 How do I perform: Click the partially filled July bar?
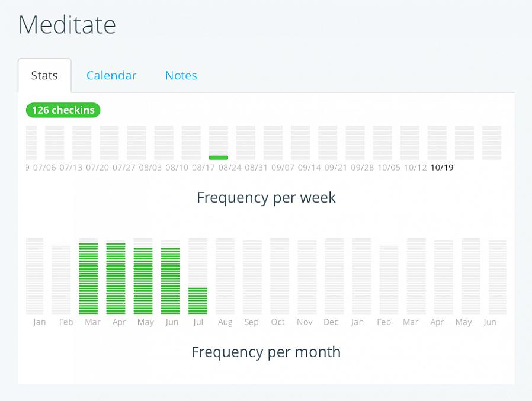(198, 301)
